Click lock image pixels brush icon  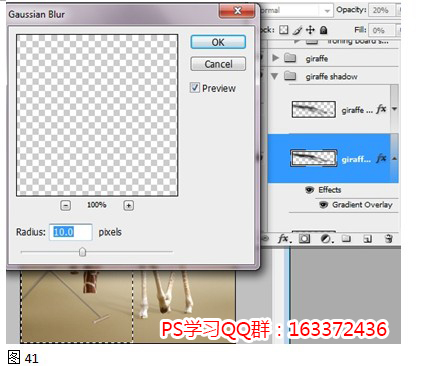pyautogui.click(x=297, y=30)
